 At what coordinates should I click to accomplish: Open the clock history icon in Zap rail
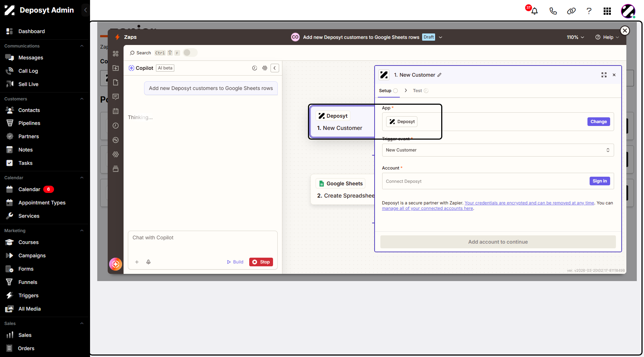click(x=116, y=126)
